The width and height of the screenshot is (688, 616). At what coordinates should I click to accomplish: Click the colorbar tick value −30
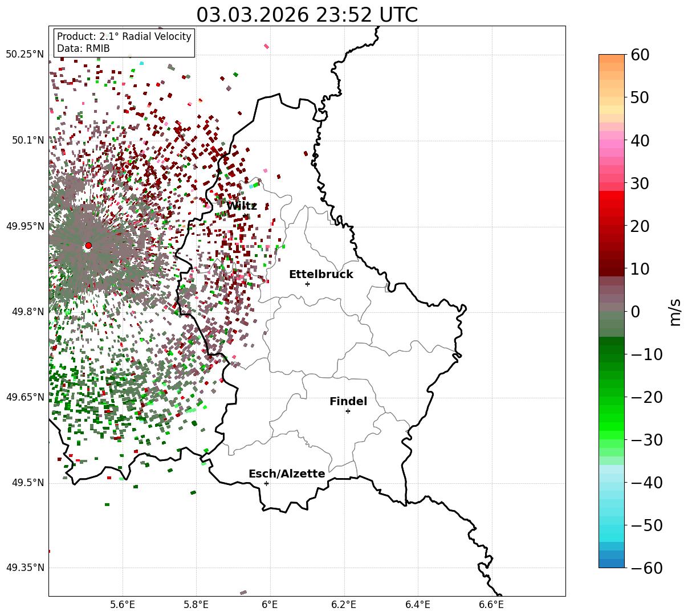click(x=647, y=440)
